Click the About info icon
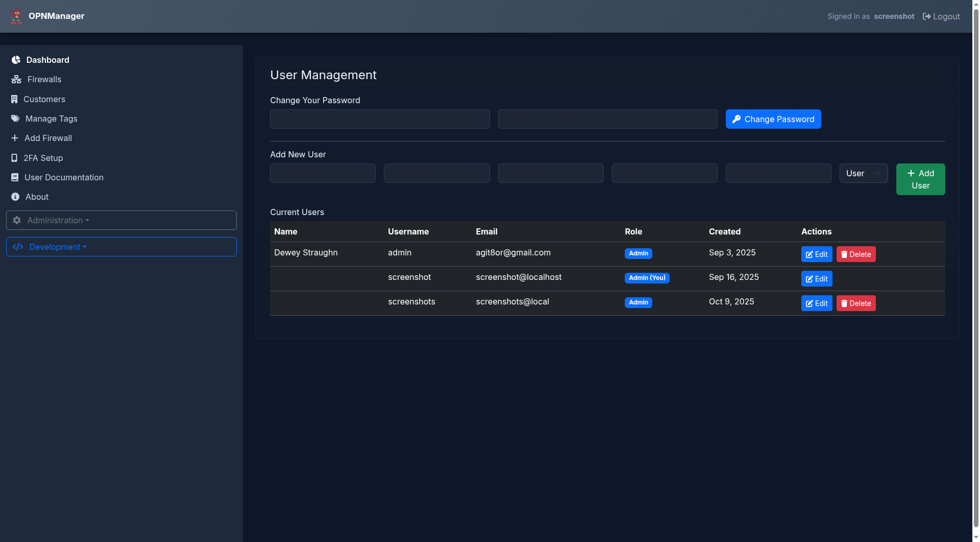 point(15,197)
